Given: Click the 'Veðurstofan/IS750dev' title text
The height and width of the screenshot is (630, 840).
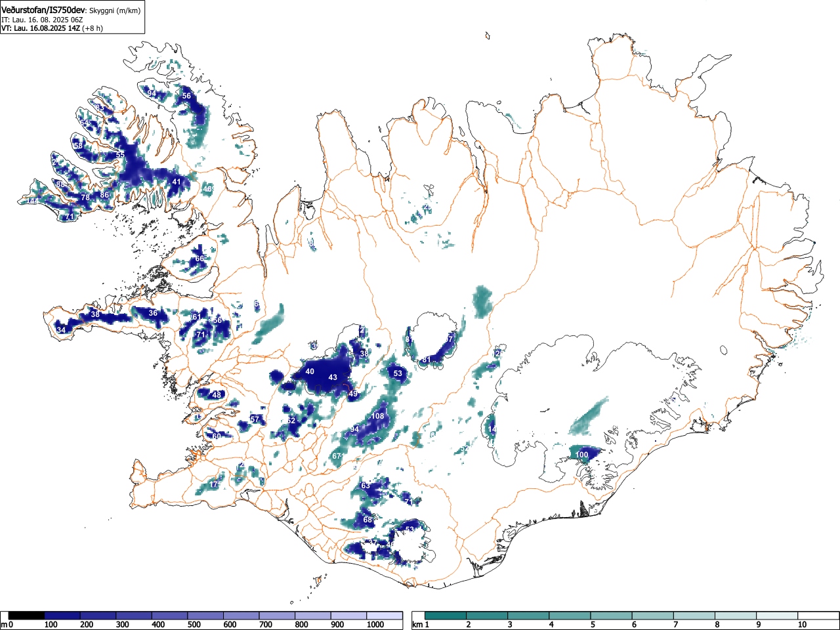Looking at the screenshot, I should 44,10.
